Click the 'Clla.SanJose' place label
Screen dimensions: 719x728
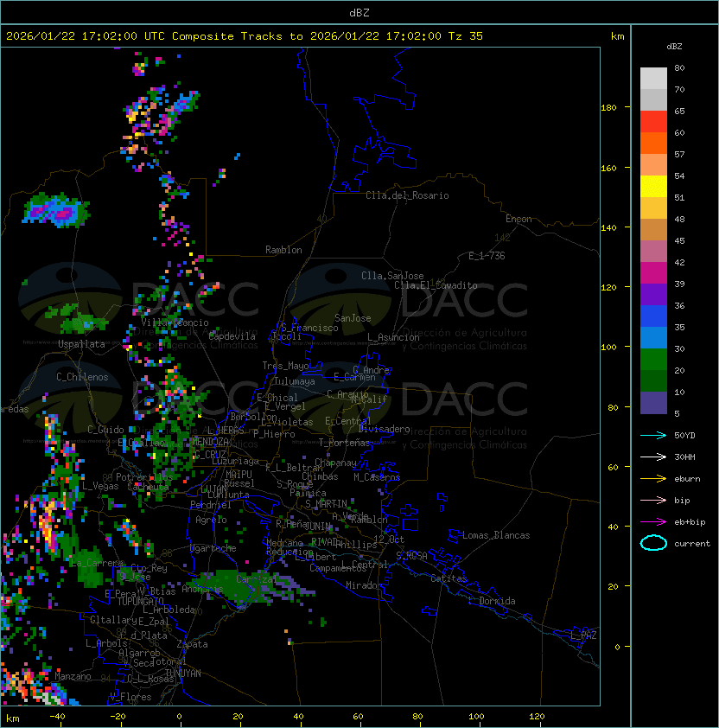(x=392, y=276)
